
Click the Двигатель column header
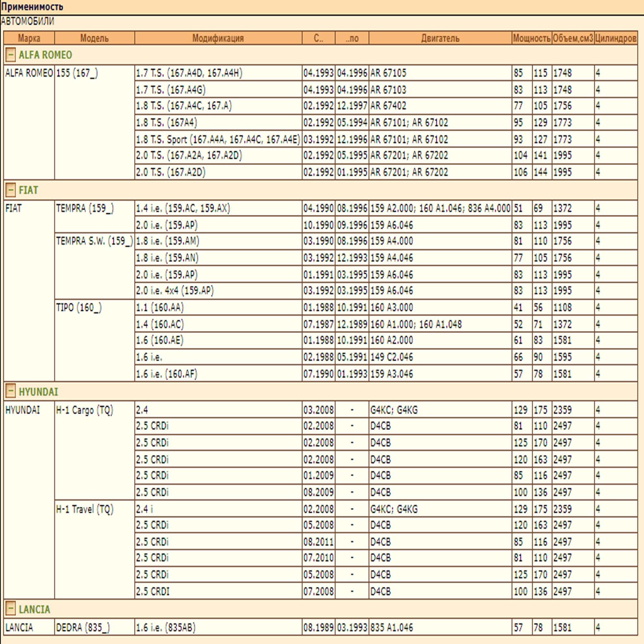(440, 38)
